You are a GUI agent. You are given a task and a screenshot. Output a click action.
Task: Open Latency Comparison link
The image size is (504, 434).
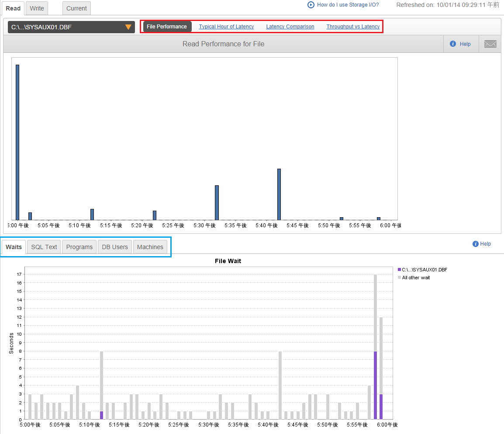pyautogui.click(x=290, y=27)
